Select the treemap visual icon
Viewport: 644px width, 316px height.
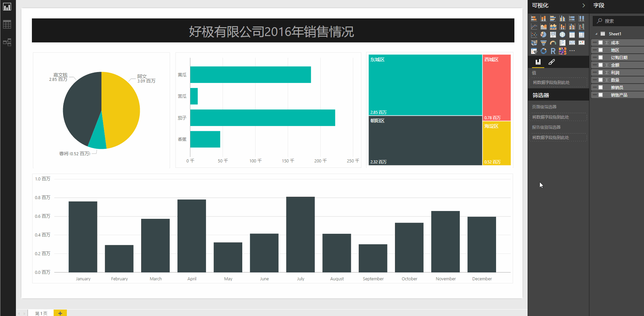pos(553,35)
